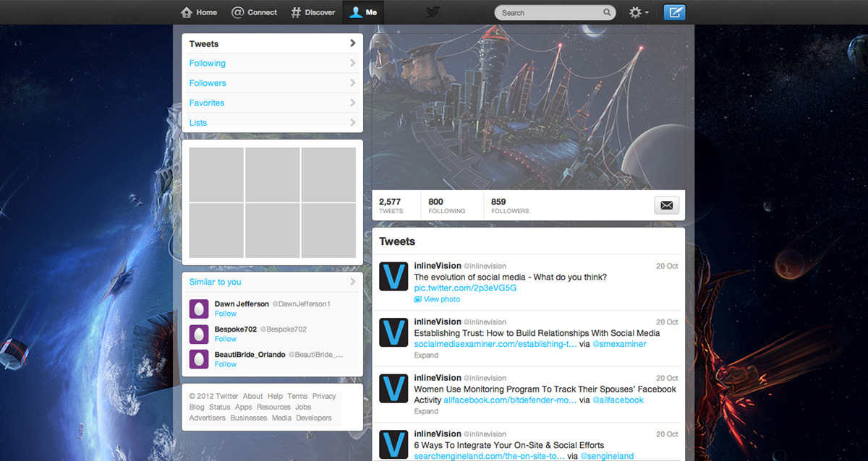Image resolution: width=868 pixels, height=461 pixels.
Task: Open the Following list in the sidebar
Action: (x=272, y=63)
